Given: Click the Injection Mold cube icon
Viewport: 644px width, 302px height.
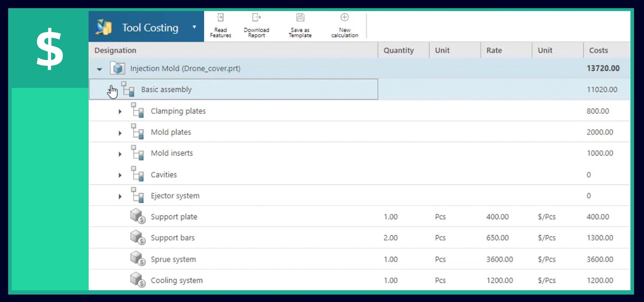Looking at the screenshot, I should click(x=117, y=68).
